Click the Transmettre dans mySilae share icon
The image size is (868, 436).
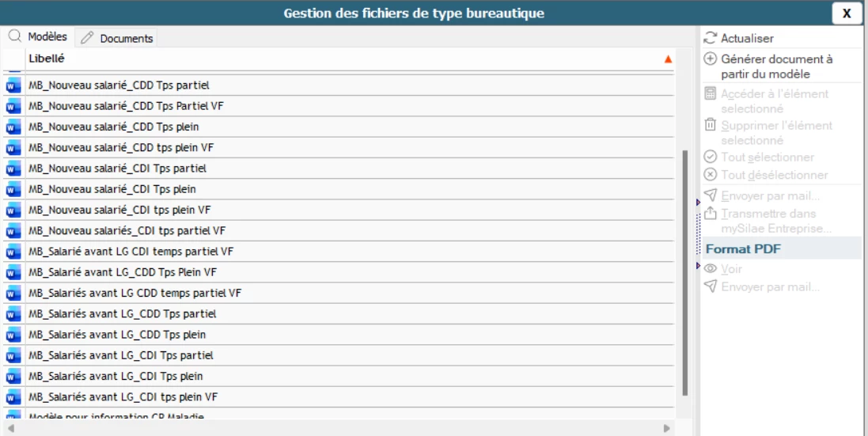711,214
